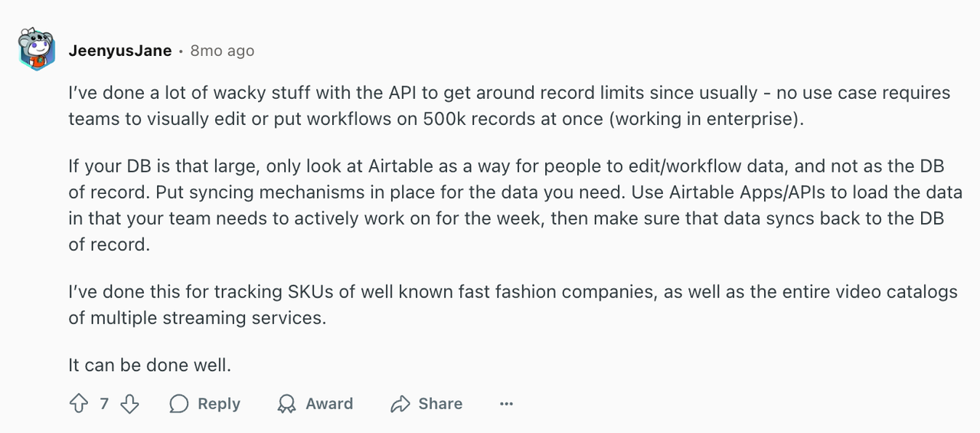Image resolution: width=980 pixels, height=433 pixels.
Task: Click the Share arrow icon
Action: point(400,404)
